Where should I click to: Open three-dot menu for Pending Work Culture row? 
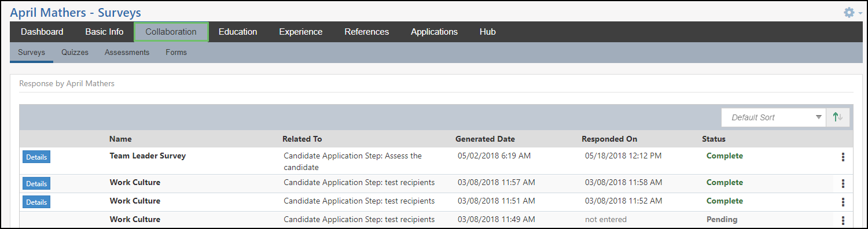tap(843, 220)
